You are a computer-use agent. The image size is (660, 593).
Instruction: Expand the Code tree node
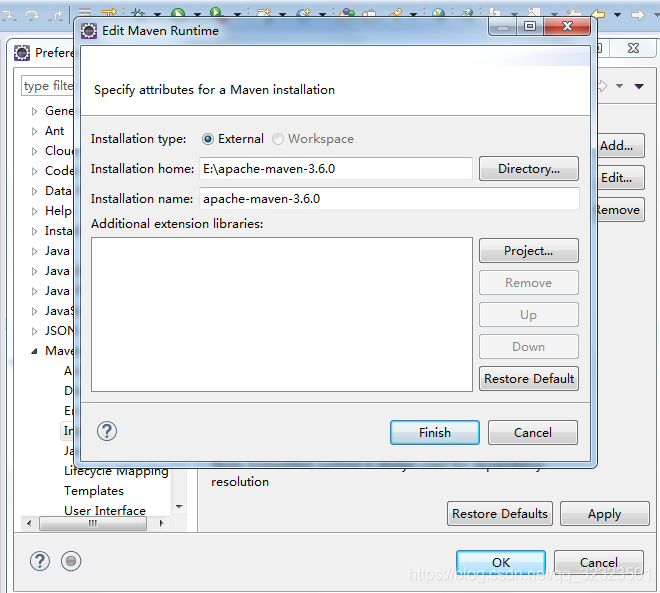coord(35,171)
